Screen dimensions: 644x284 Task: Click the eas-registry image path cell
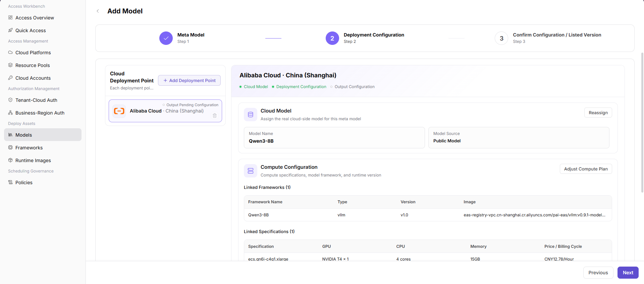534,215
